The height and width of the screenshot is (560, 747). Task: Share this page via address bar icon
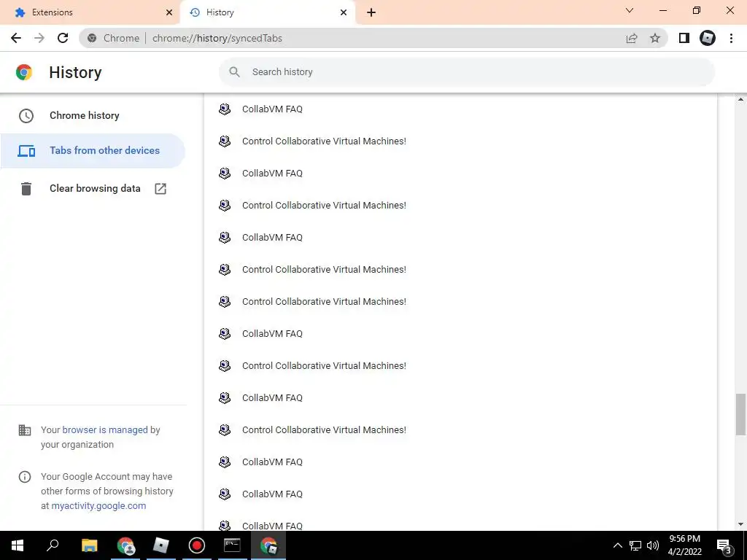[x=632, y=38]
